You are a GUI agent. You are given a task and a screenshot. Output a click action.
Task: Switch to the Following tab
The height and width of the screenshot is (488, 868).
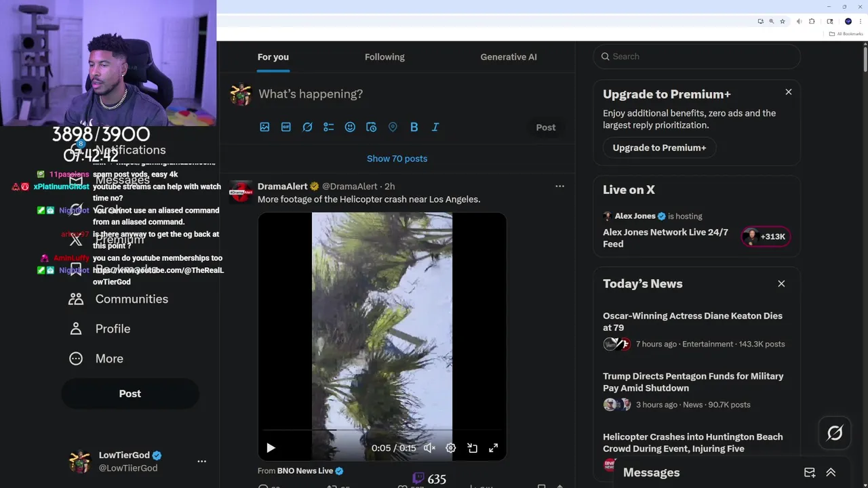[384, 57]
